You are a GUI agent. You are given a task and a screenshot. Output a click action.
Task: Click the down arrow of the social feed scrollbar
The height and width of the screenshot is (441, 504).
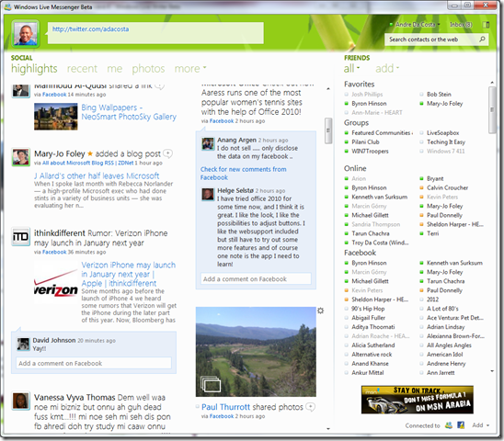pyautogui.click(x=327, y=428)
